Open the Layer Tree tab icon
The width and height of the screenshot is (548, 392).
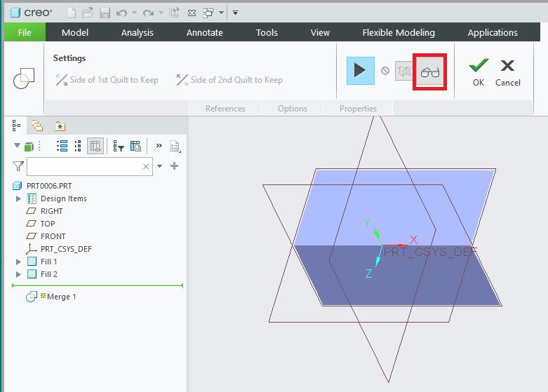coord(37,126)
